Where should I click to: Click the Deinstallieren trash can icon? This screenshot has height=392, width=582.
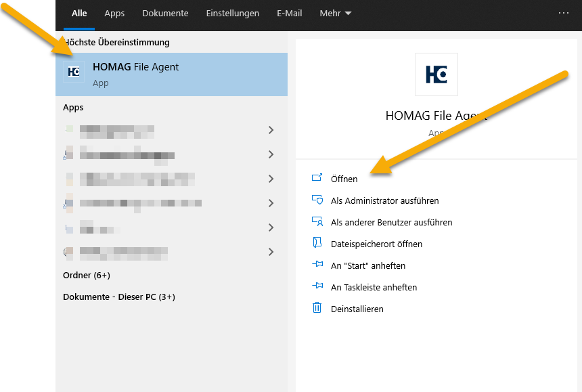coord(317,308)
